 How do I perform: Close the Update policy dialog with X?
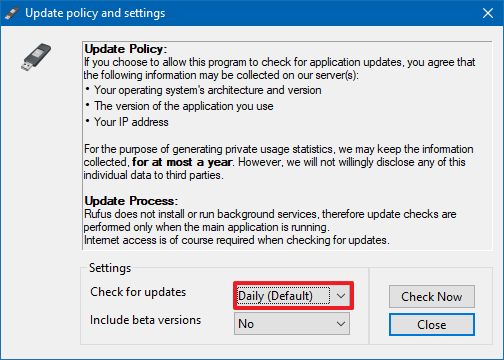coord(488,13)
